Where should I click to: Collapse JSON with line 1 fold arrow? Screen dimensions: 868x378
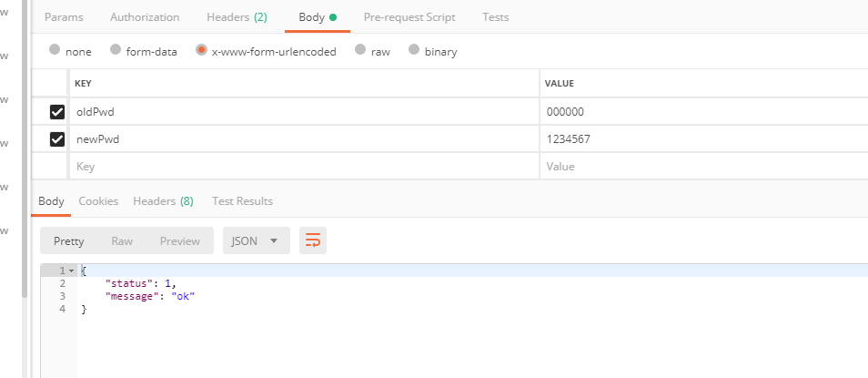(71, 271)
